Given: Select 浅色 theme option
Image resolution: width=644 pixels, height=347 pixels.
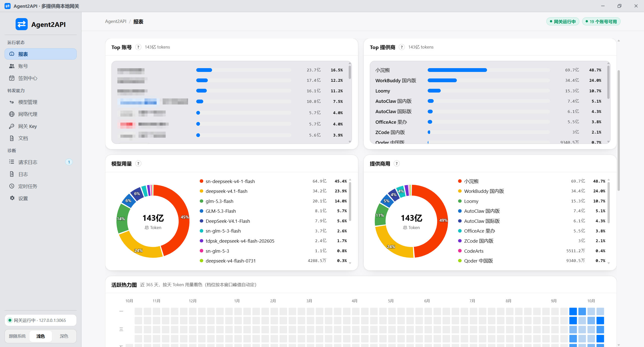Looking at the screenshot, I should 41,336.
